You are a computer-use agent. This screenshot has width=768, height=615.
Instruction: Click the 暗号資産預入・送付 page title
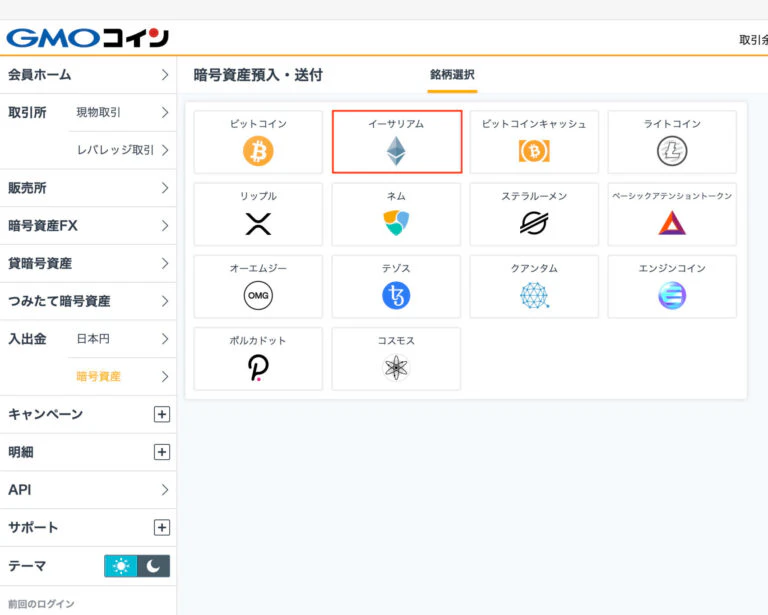click(x=258, y=75)
